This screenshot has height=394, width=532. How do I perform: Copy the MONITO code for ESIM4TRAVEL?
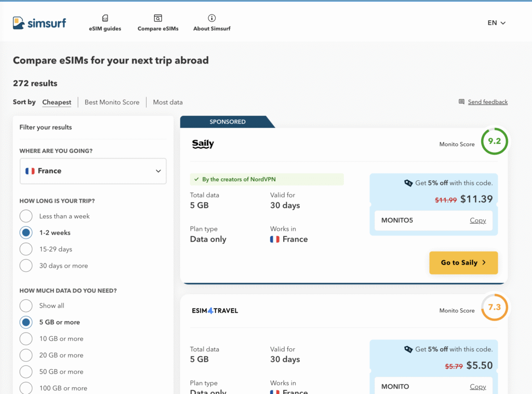tap(478, 387)
